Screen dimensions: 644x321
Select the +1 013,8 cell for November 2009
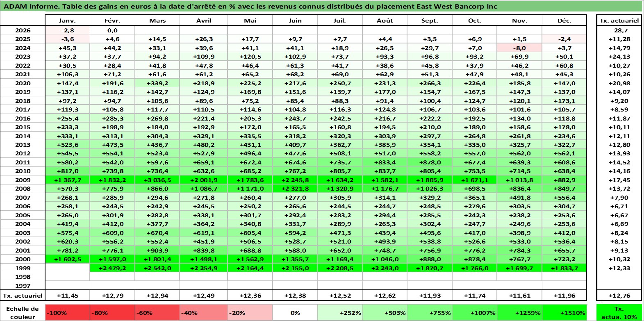[x=519, y=180]
